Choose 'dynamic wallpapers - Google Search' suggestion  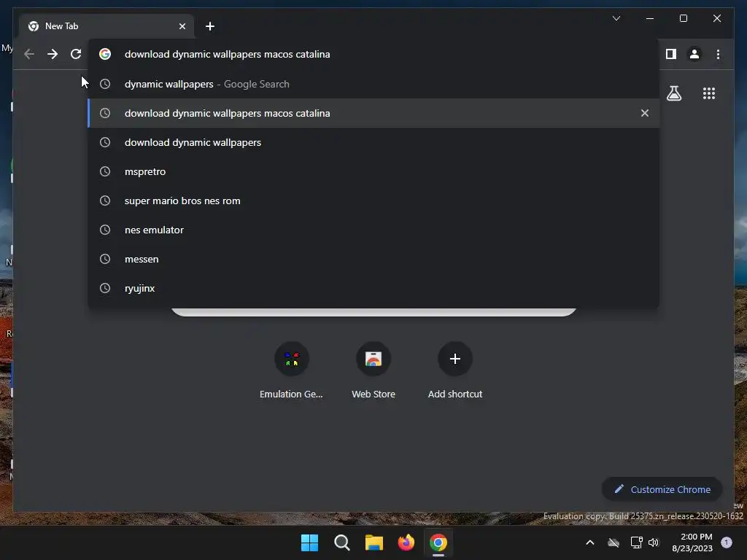pyautogui.click(x=373, y=85)
